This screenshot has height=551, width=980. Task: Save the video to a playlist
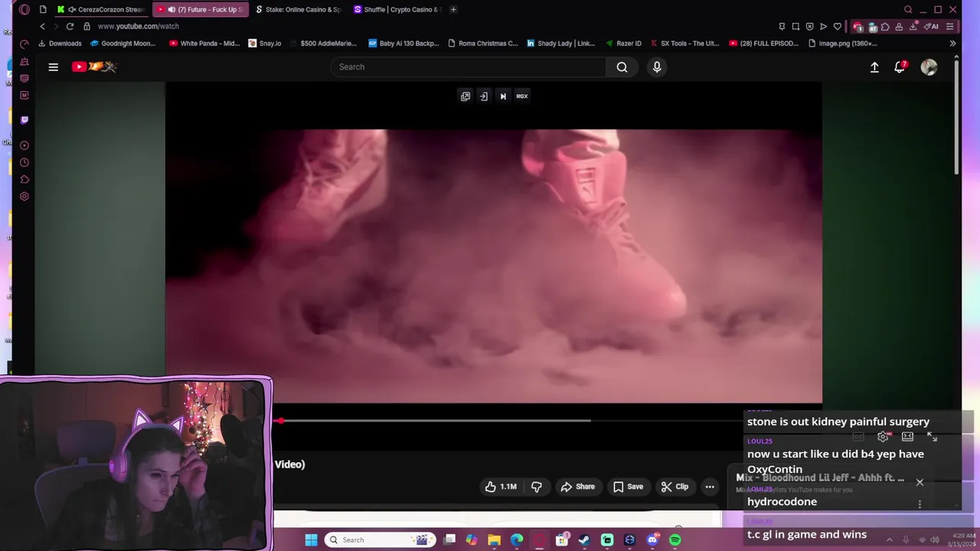pos(628,487)
